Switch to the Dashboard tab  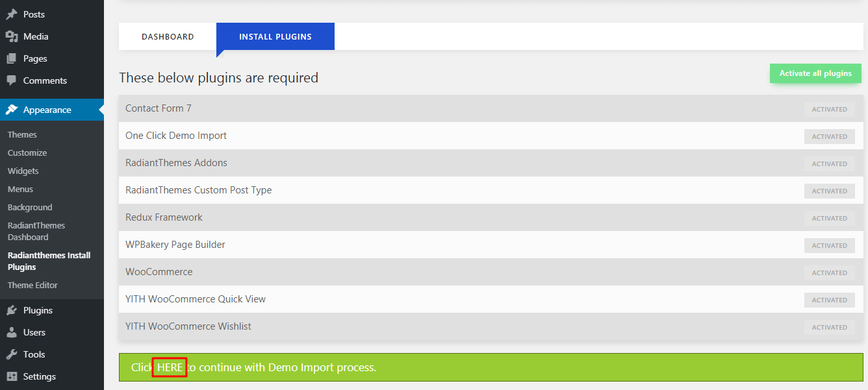pos(168,37)
